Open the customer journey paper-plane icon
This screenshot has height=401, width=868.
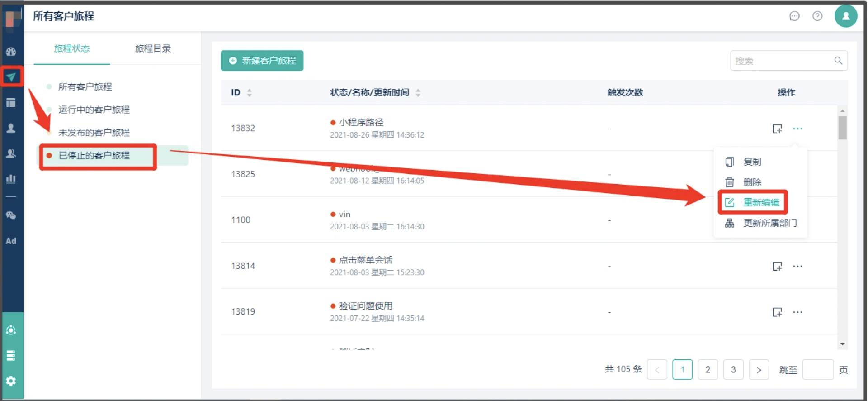11,77
